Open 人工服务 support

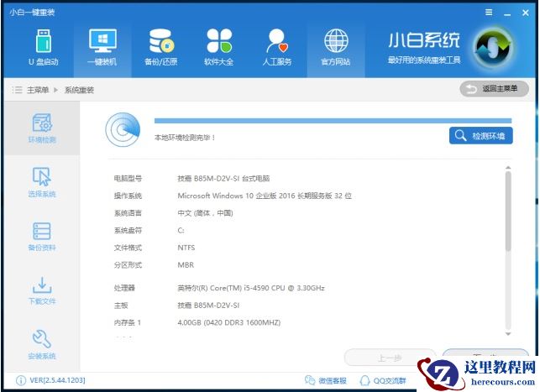(277, 48)
